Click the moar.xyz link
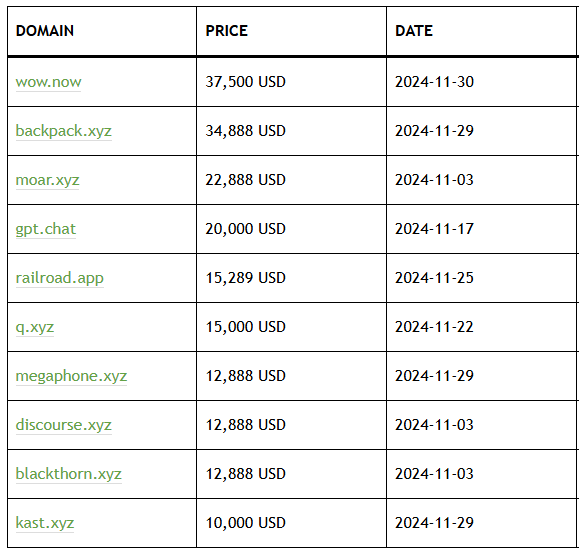The height and width of the screenshot is (550, 579). click(47, 180)
